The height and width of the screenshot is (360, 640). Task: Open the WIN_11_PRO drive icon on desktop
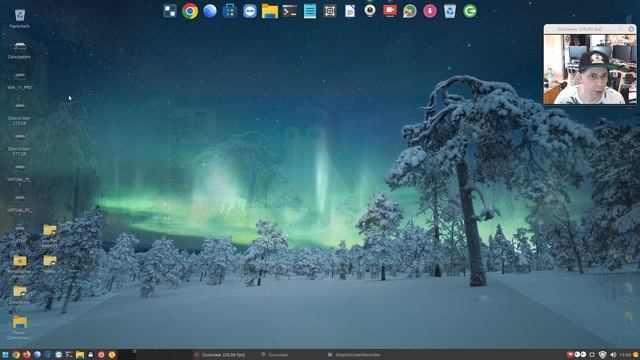click(20, 81)
